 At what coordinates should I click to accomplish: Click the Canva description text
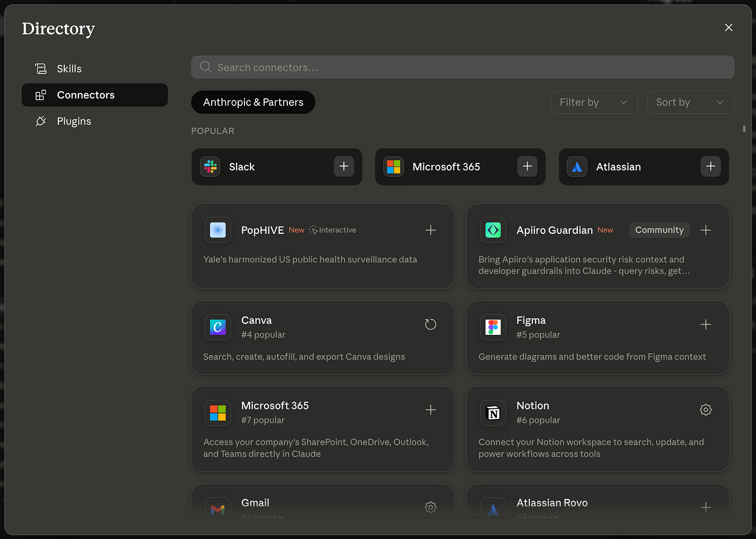point(304,356)
